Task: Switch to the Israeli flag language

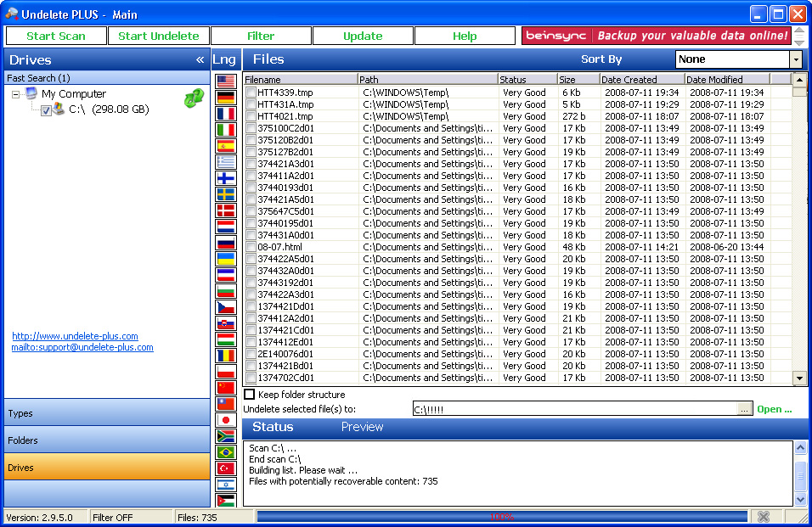Action: tap(226, 485)
